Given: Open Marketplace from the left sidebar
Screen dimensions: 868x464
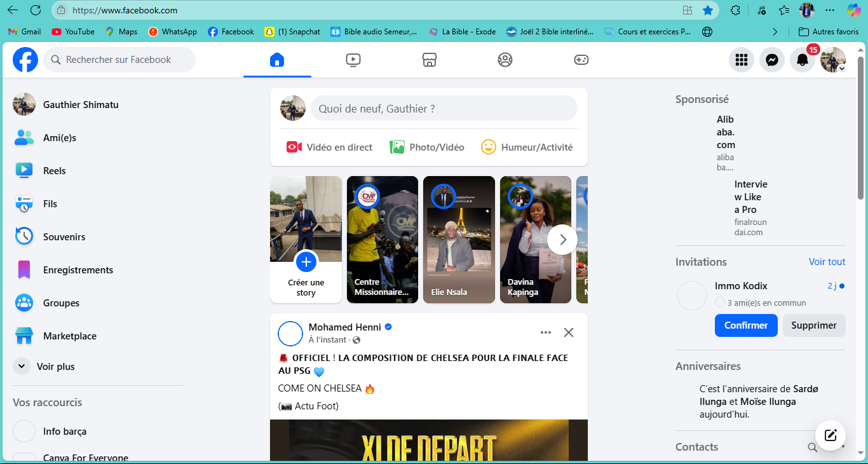Looking at the screenshot, I should (x=71, y=336).
